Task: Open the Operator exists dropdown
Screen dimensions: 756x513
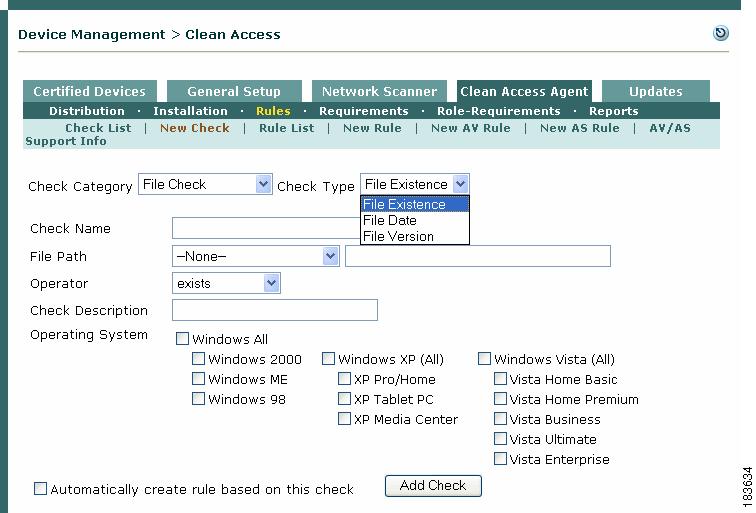Action: (x=226, y=283)
